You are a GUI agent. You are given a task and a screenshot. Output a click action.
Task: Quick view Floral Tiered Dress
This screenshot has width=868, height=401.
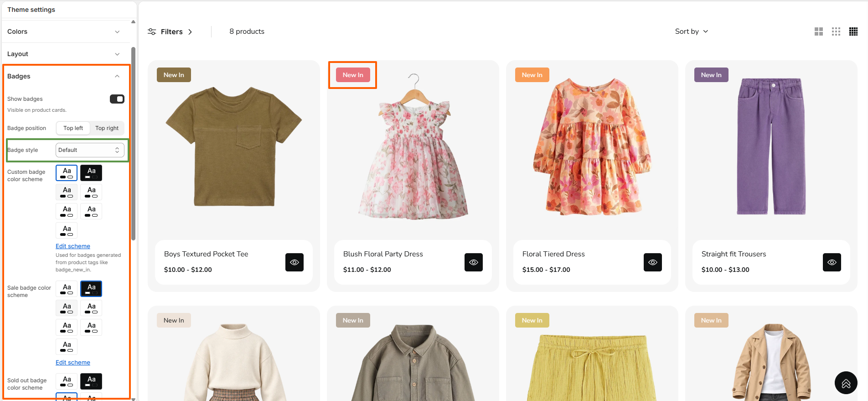653,262
